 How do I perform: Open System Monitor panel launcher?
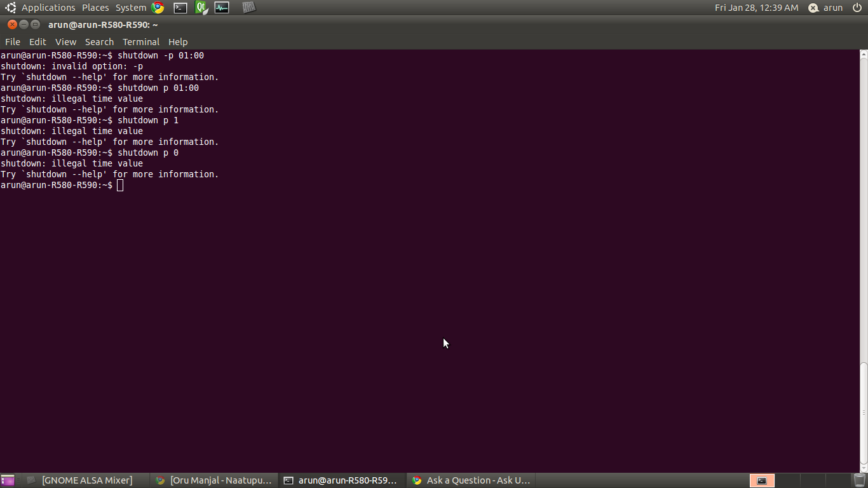point(222,8)
